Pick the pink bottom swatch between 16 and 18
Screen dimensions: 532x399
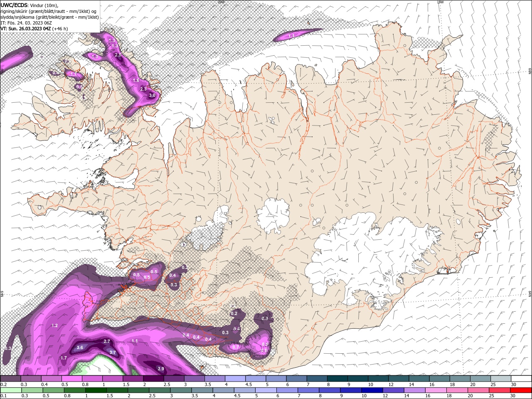click(x=436, y=390)
